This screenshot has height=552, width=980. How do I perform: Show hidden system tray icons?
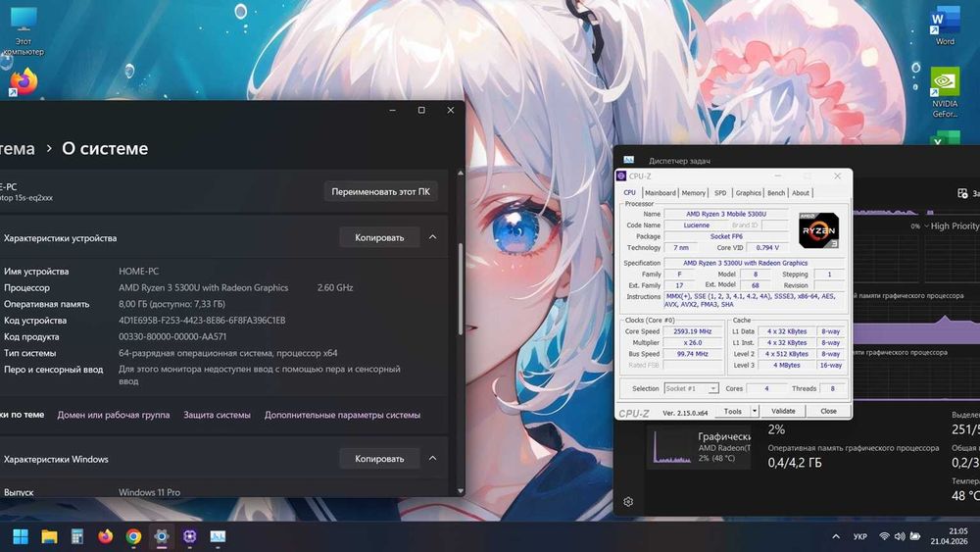point(836,536)
